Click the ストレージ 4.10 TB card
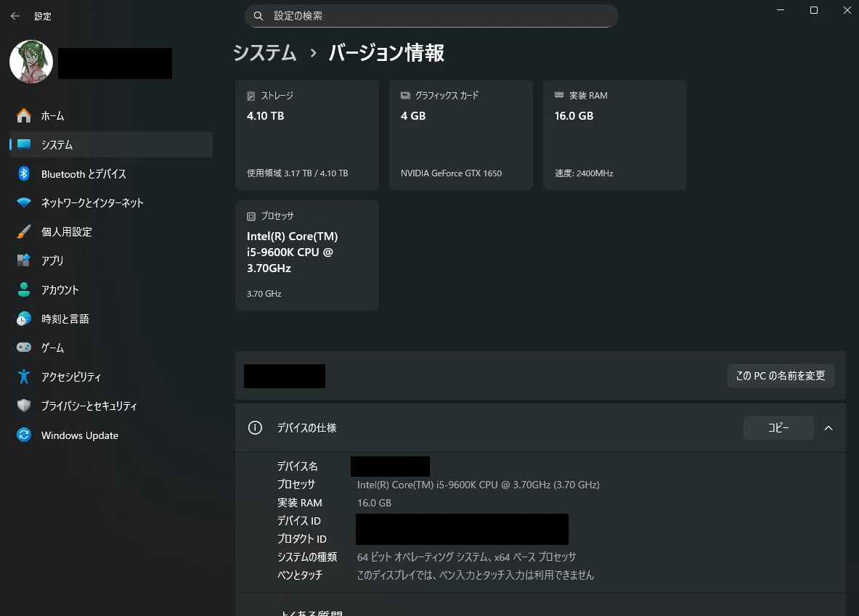 [306, 135]
